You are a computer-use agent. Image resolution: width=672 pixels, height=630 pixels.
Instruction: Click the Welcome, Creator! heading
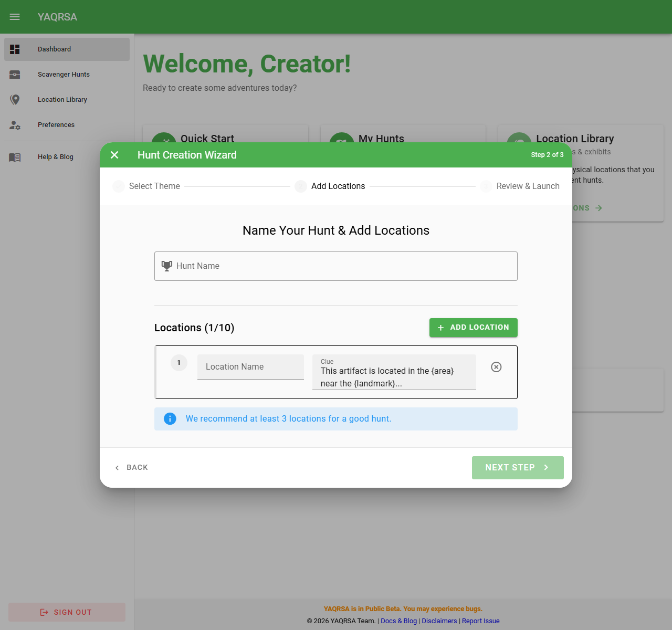tap(247, 64)
